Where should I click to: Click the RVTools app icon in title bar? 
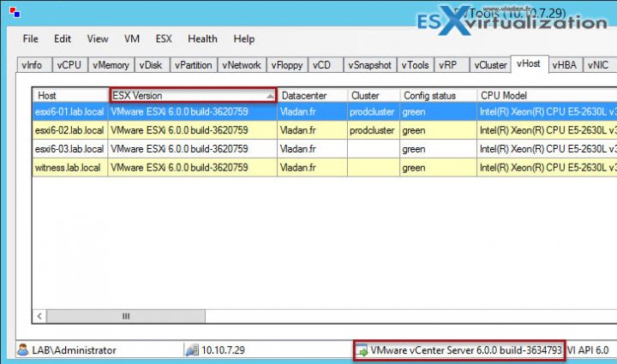coord(15,12)
